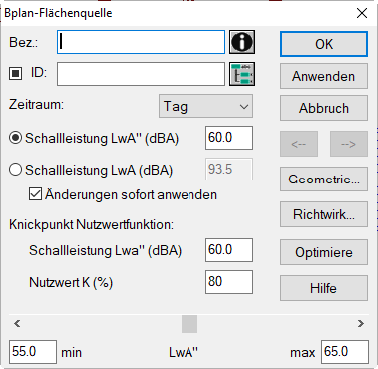Click the slider's left arrow
This screenshot has height=369, width=378.
[x=17, y=324]
